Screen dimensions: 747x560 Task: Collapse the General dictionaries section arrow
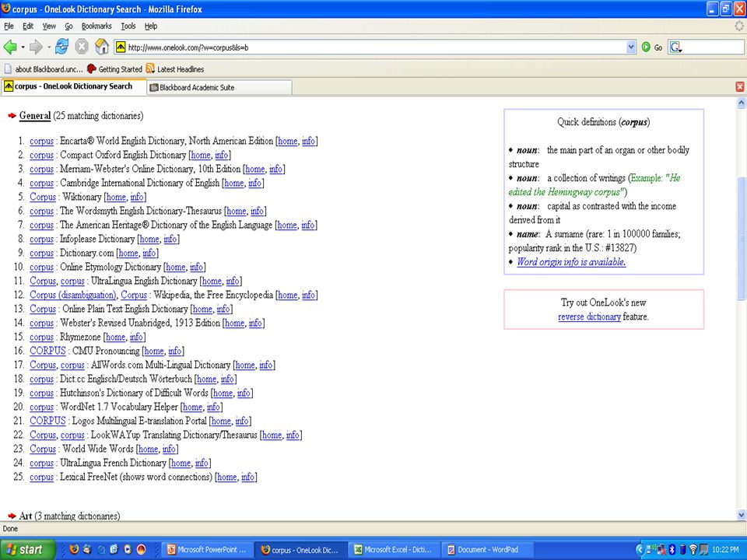coord(12,116)
